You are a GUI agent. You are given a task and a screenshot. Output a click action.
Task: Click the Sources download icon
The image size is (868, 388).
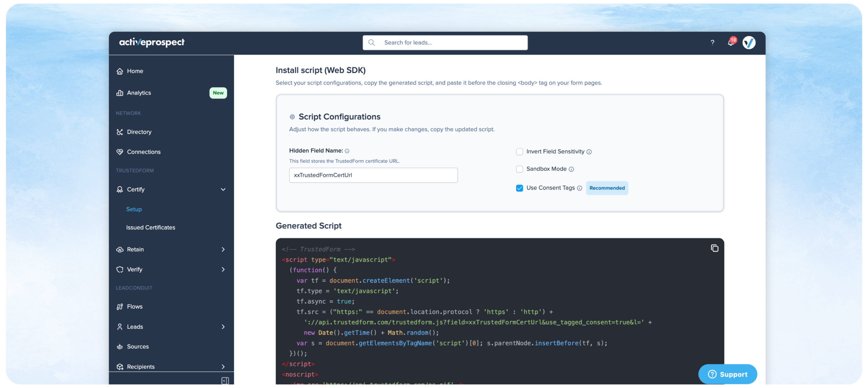click(120, 347)
